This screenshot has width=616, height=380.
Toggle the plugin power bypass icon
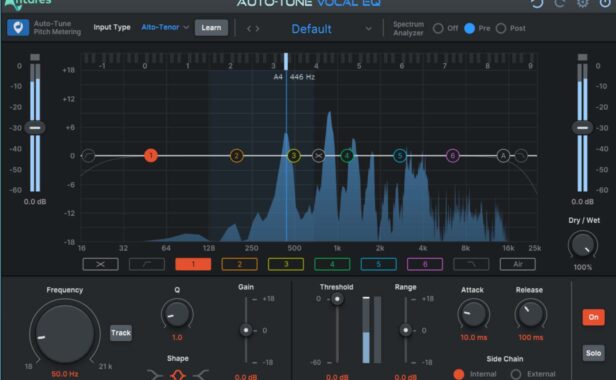605,3
